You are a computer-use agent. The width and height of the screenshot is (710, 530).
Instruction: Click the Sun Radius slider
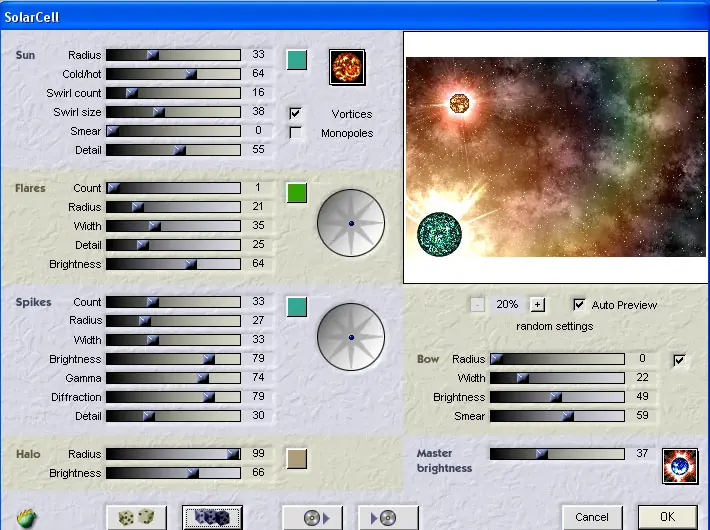pyautogui.click(x=173, y=55)
